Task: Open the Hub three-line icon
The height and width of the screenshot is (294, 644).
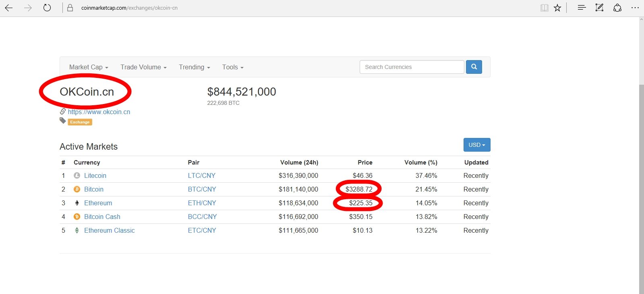Action: tap(582, 7)
